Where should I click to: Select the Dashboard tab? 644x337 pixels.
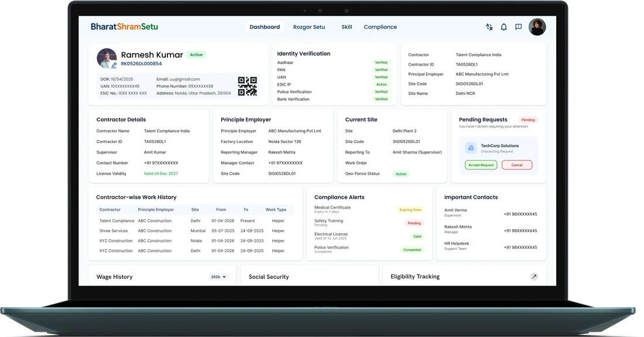tap(265, 27)
